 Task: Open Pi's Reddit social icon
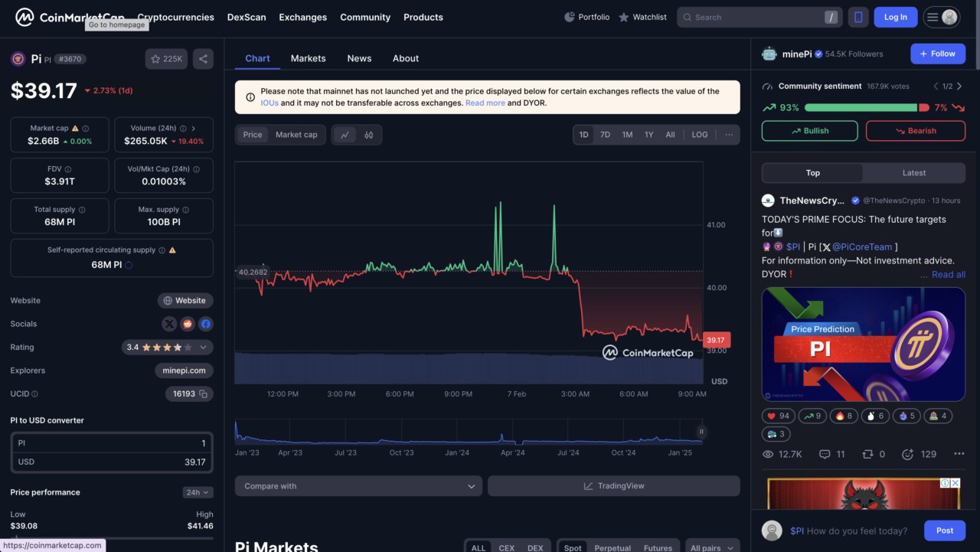187,324
